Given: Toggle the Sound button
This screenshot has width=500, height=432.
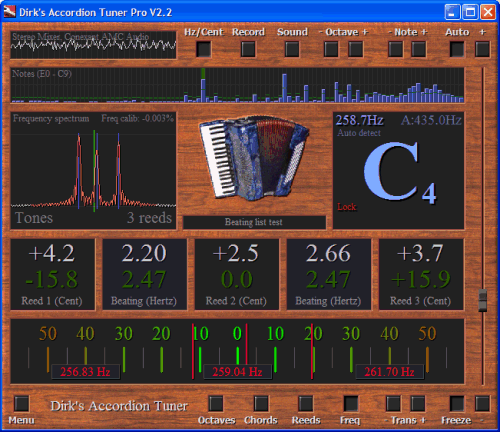Looking at the screenshot, I should (x=292, y=49).
